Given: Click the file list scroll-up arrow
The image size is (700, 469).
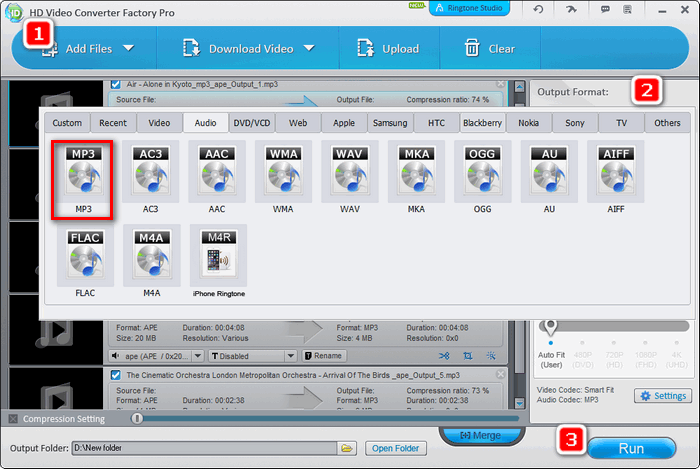Looking at the screenshot, I should tap(519, 87).
